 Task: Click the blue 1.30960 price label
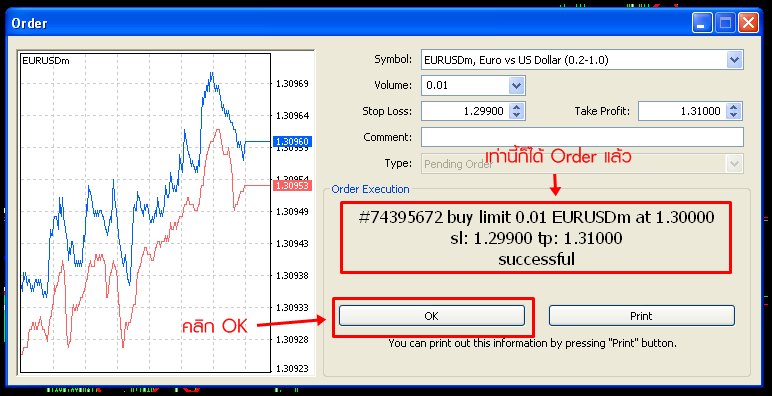pyautogui.click(x=292, y=141)
